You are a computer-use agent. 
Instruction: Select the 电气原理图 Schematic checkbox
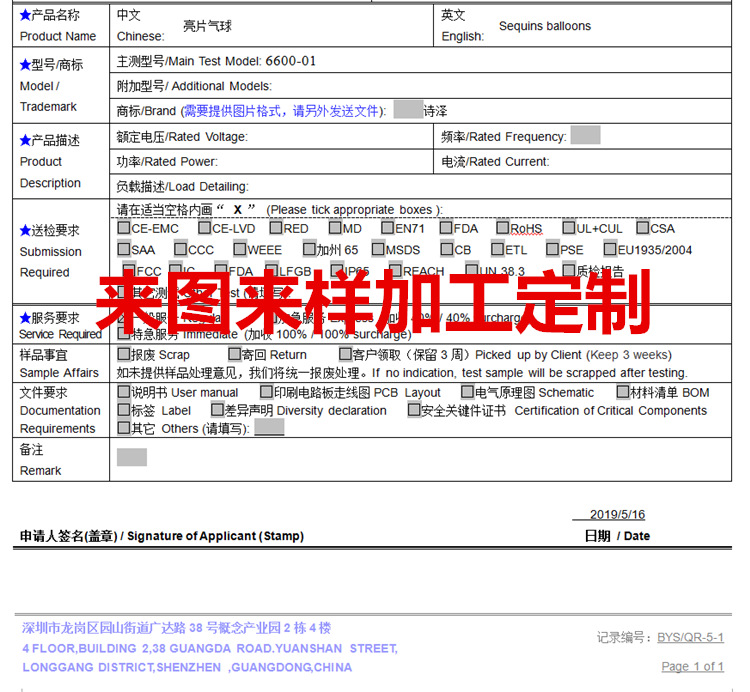point(467,392)
